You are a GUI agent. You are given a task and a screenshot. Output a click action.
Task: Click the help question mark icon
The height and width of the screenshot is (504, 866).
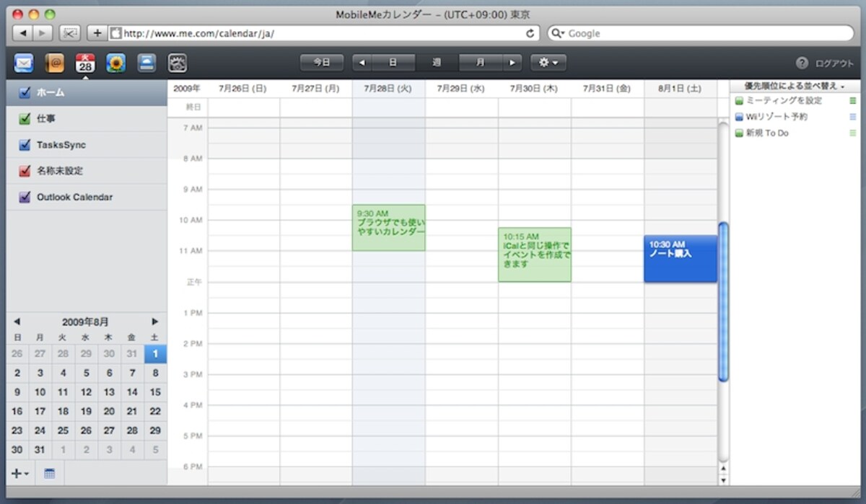[802, 63]
